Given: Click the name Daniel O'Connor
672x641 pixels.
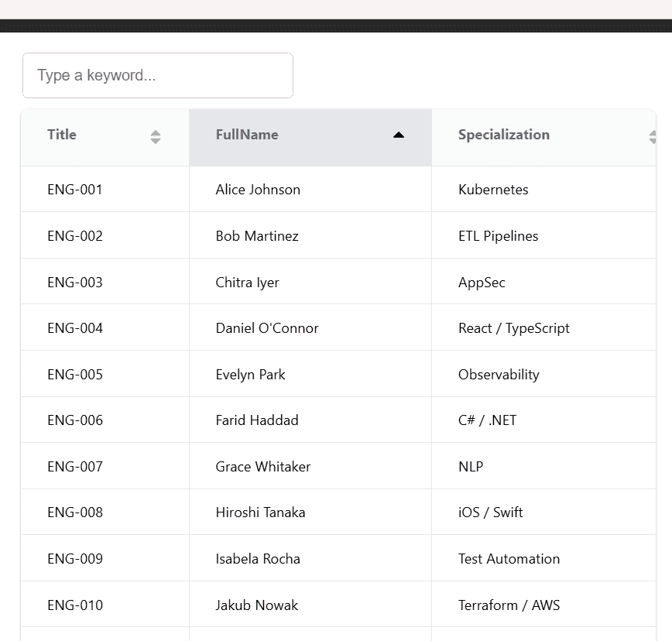Looking at the screenshot, I should [267, 328].
